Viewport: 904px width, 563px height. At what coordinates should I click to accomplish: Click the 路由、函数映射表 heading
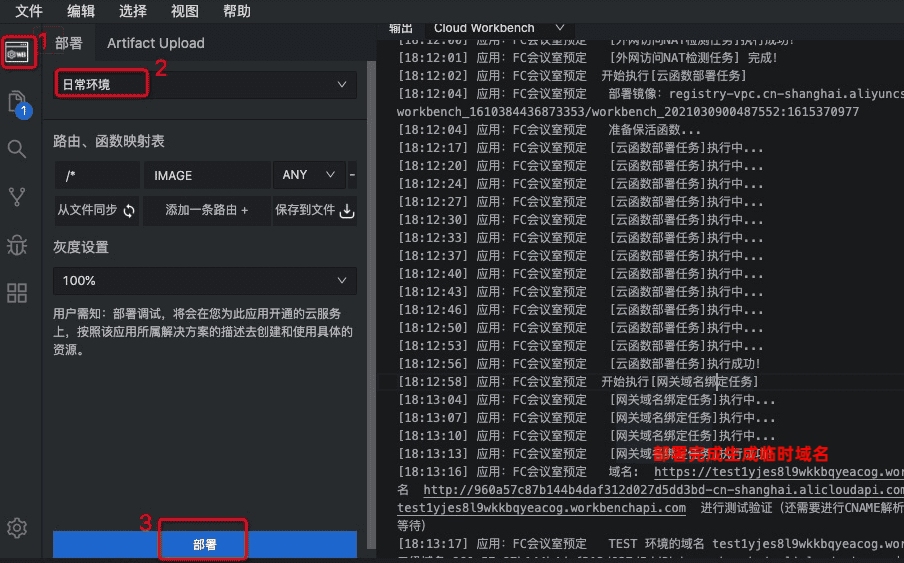pos(109,141)
